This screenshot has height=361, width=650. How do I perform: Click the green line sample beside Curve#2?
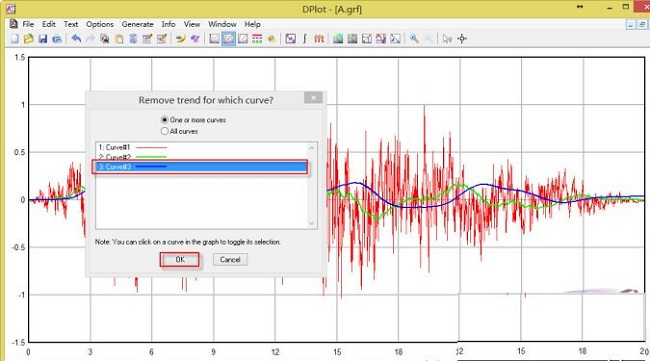(151, 157)
